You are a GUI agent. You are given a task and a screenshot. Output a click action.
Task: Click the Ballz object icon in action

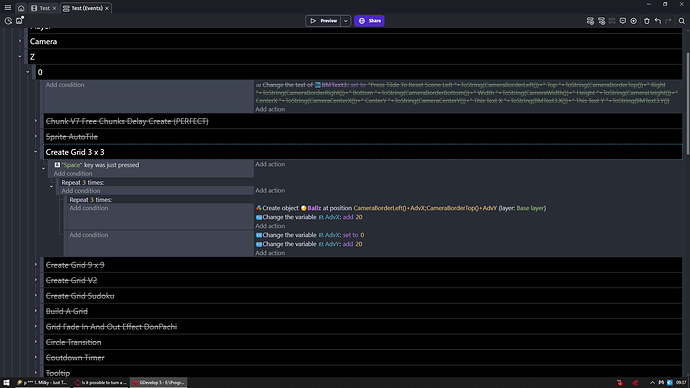pos(303,208)
